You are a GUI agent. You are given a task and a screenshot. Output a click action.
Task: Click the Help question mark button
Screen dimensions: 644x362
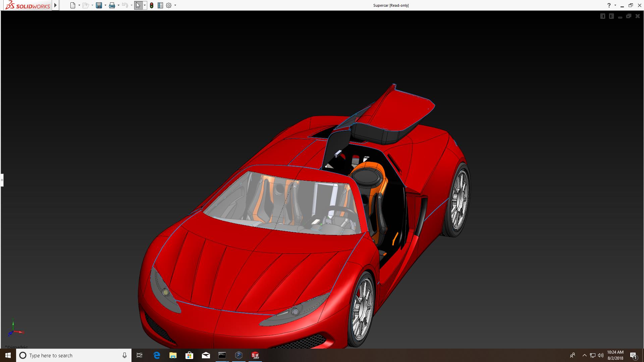point(609,5)
